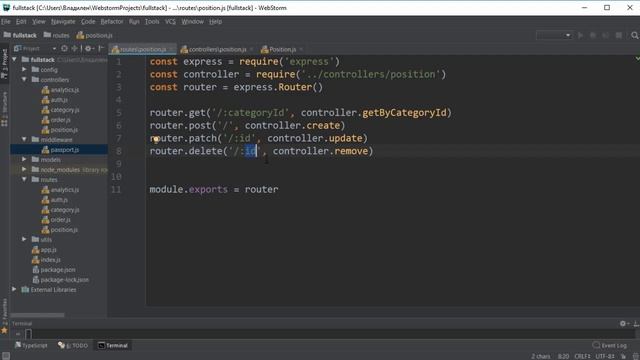This screenshot has width=640, height=360.
Task: Select analytics.js under controllers
Action: click(60, 90)
